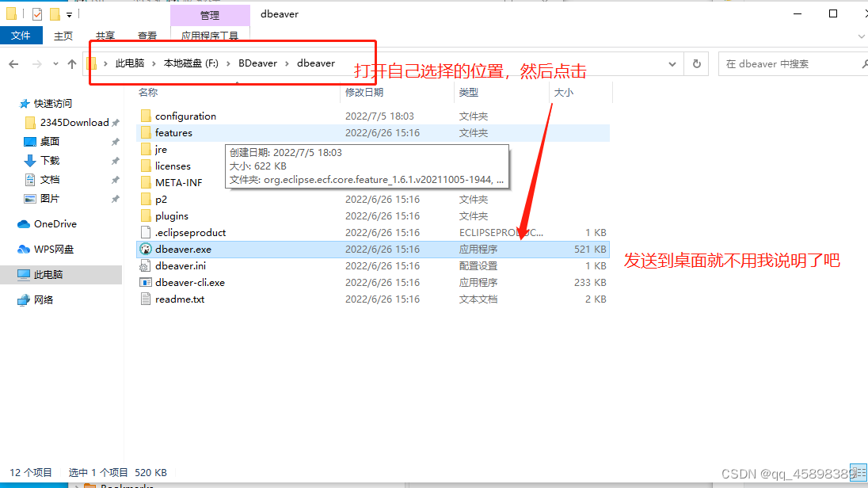Click 此电脑 in address bar path
Viewport: 868px width, 488px height.
tap(130, 63)
